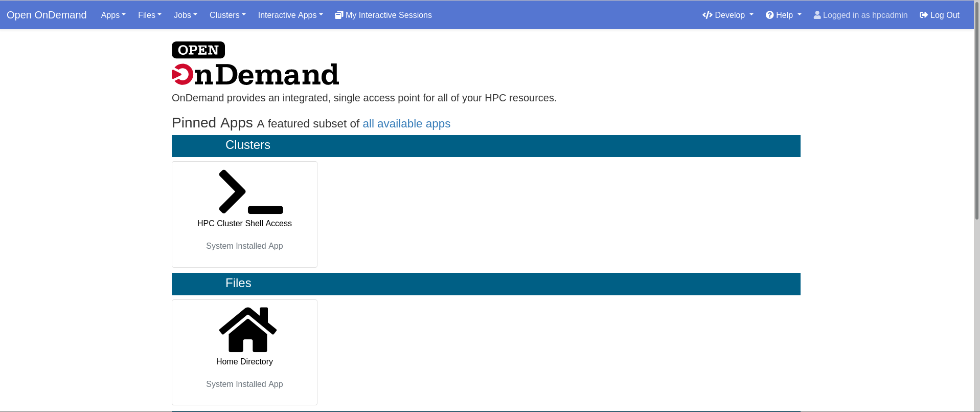
Task: Click System Installed App under Home Directory
Action: click(244, 384)
